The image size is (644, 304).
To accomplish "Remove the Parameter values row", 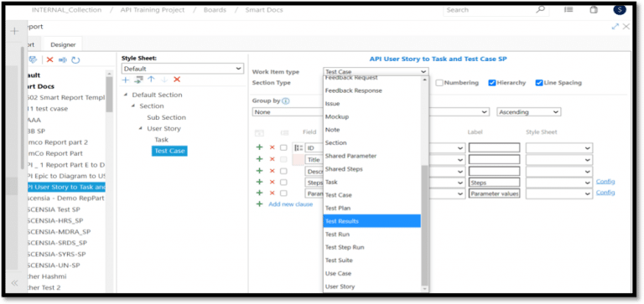I will coord(272,193).
